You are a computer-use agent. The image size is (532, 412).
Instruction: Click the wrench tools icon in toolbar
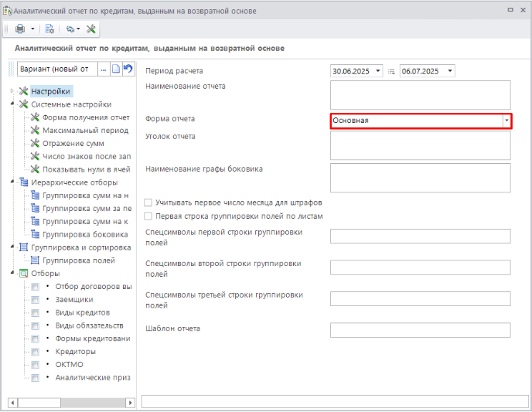coord(91,29)
